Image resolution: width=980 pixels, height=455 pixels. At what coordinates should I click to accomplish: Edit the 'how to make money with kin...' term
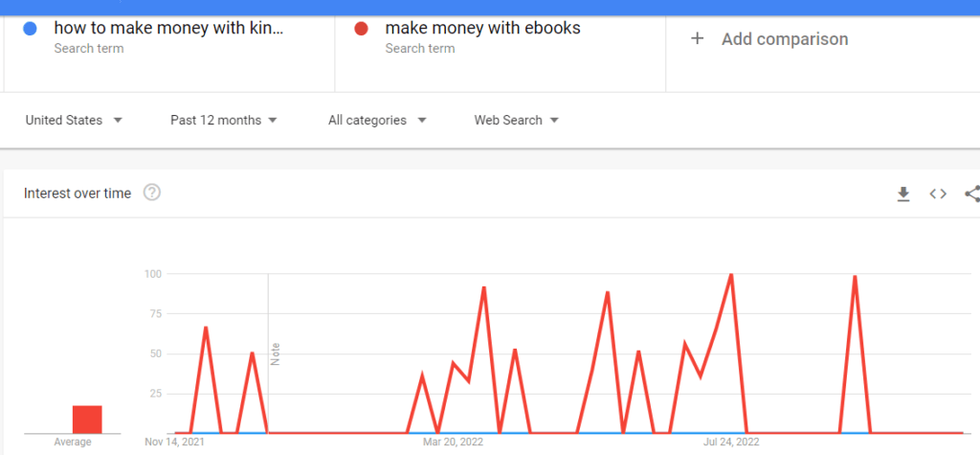coord(168,28)
